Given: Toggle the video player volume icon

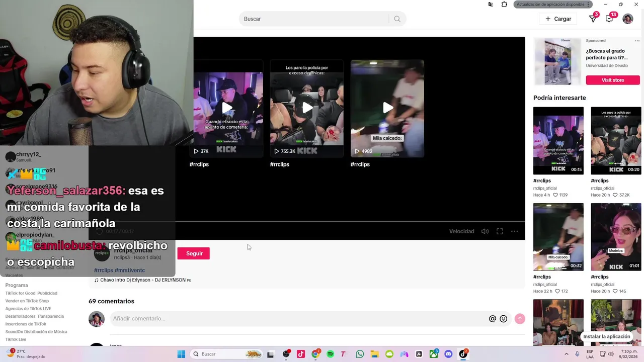Looking at the screenshot, I should 485,231.
